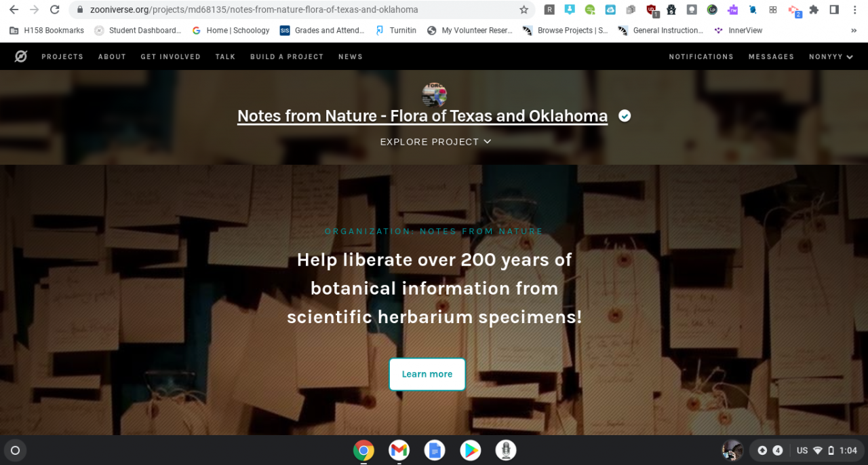The image size is (868, 465).
Task: Follow the Organization: Notes from Nature link
Action: pos(434,231)
